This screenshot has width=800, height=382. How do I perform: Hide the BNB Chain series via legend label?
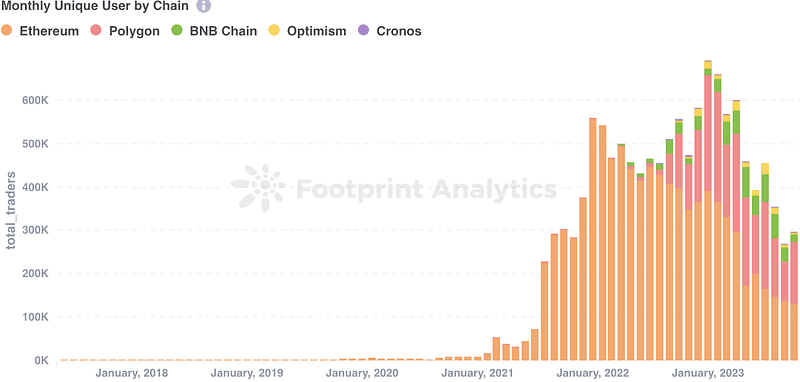pos(223,31)
